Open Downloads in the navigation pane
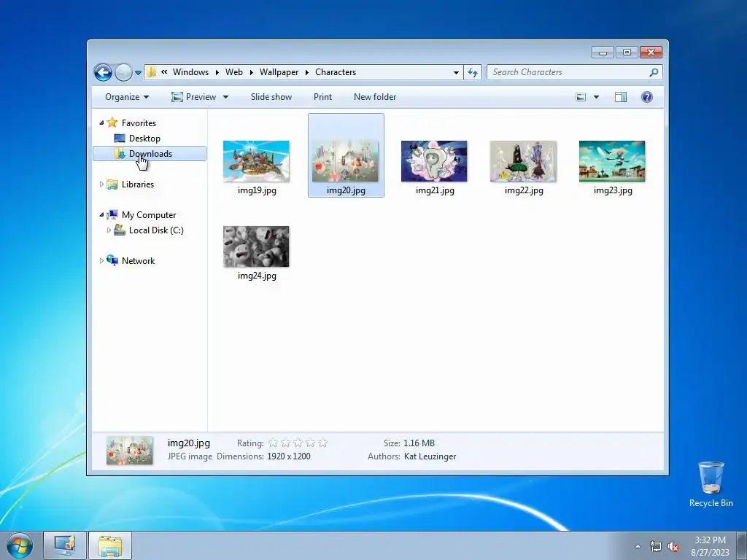This screenshot has height=560, width=747. tap(149, 153)
